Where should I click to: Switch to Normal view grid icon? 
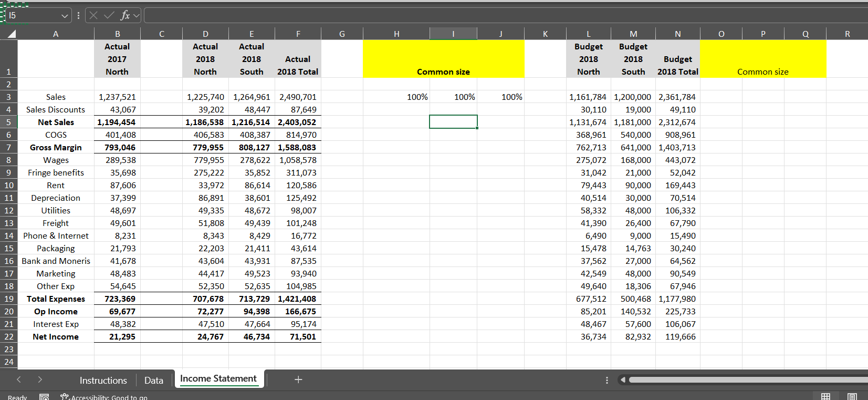tap(825, 397)
